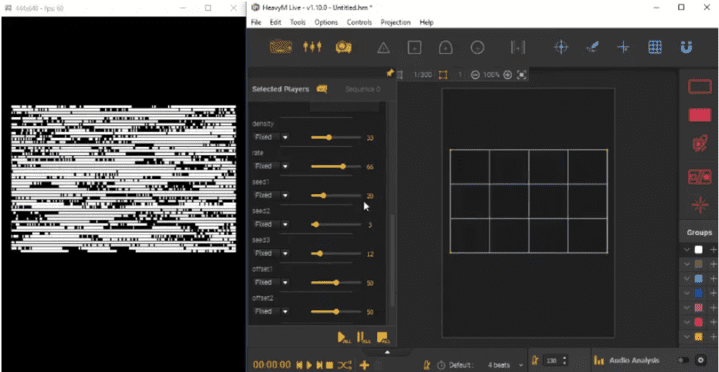Select the square shape tool
Image resolution: width=719 pixels, height=372 pixels.
pos(415,47)
